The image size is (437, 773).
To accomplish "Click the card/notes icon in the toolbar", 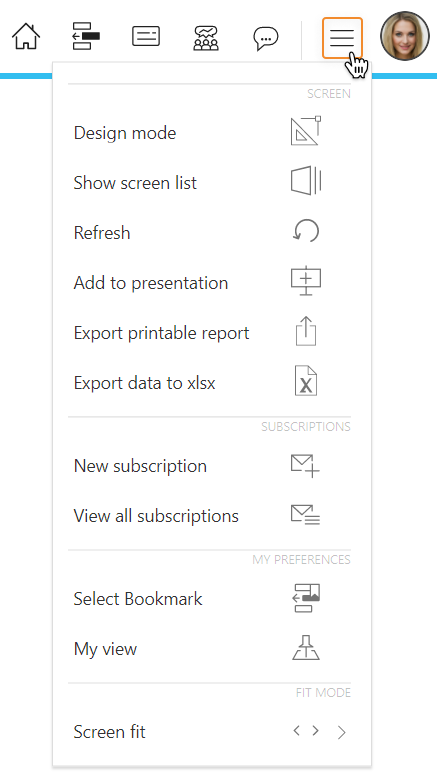I will pos(146,36).
